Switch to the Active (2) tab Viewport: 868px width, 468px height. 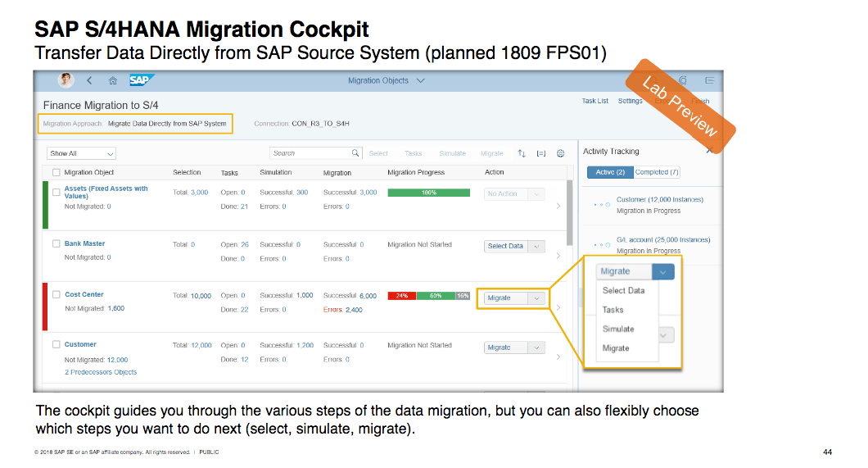pyautogui.click(x=610, y=172)
